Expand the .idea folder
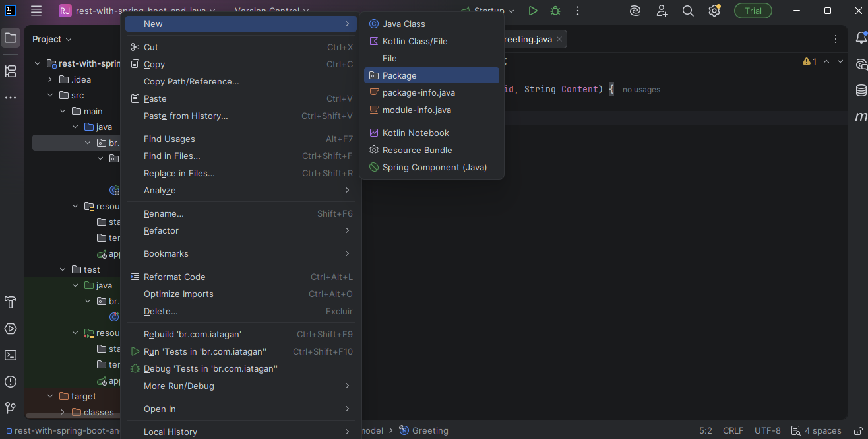The height and width of the screenshot is (439, 868). pos(50,80)
